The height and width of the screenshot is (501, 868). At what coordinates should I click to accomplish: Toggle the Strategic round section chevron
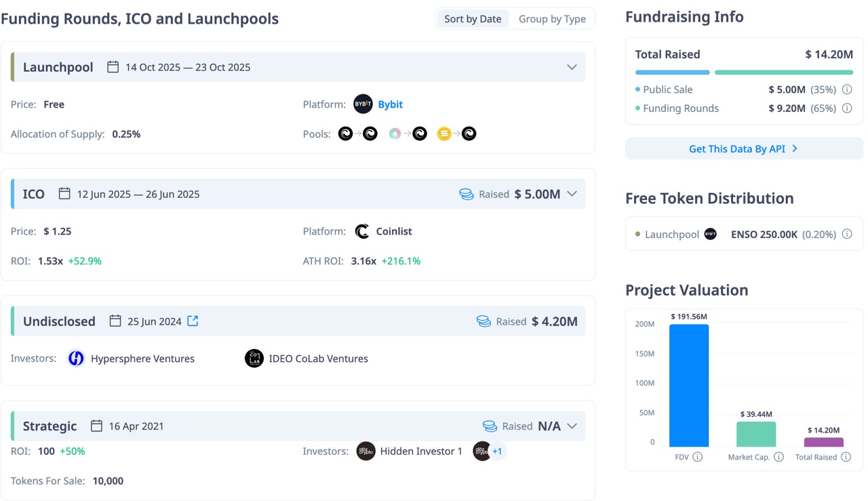(x=572, y=426)
